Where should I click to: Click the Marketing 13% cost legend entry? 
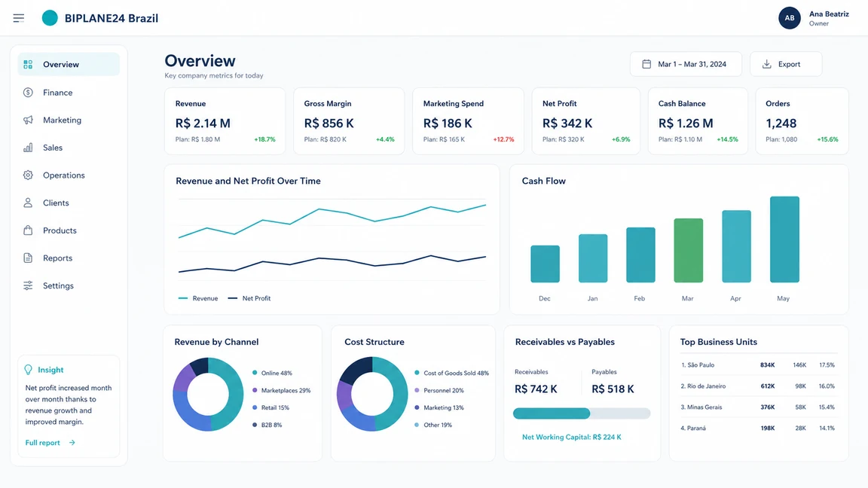pos(439,407)
